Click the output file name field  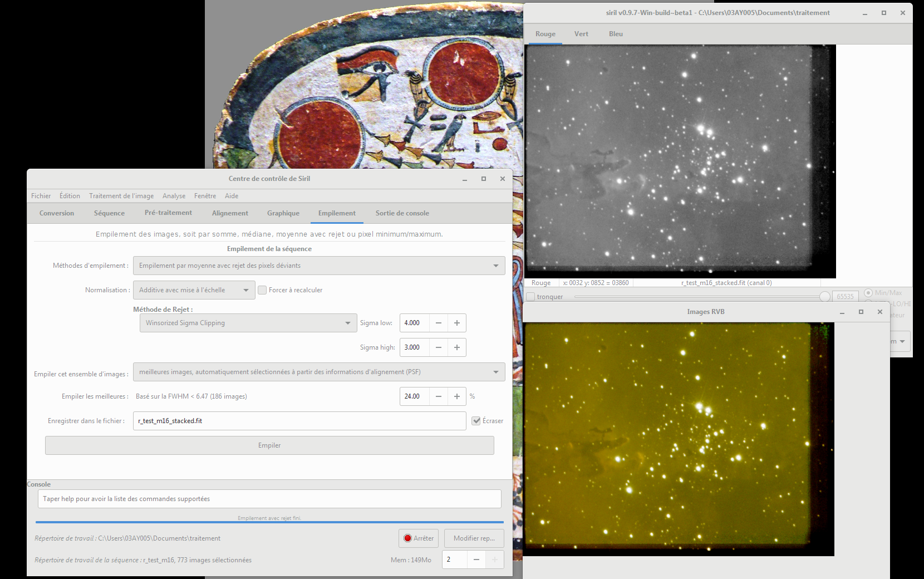click(x=299, y=421)
